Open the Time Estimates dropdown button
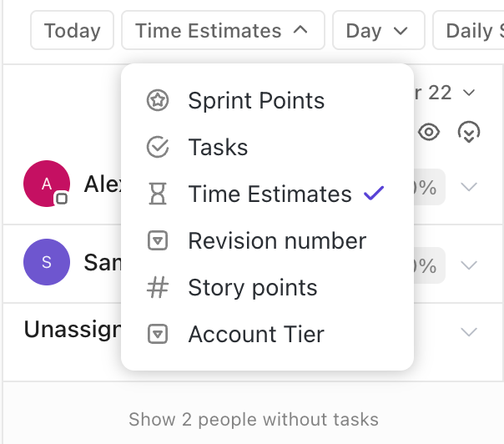This screenshot has height=444, width=504. pyautogui.click(x=222, y=31)
